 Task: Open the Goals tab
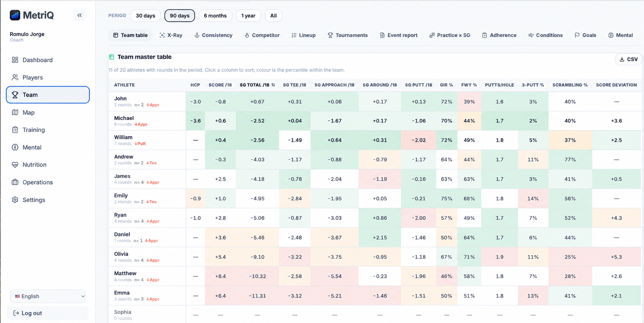point(585,35)
